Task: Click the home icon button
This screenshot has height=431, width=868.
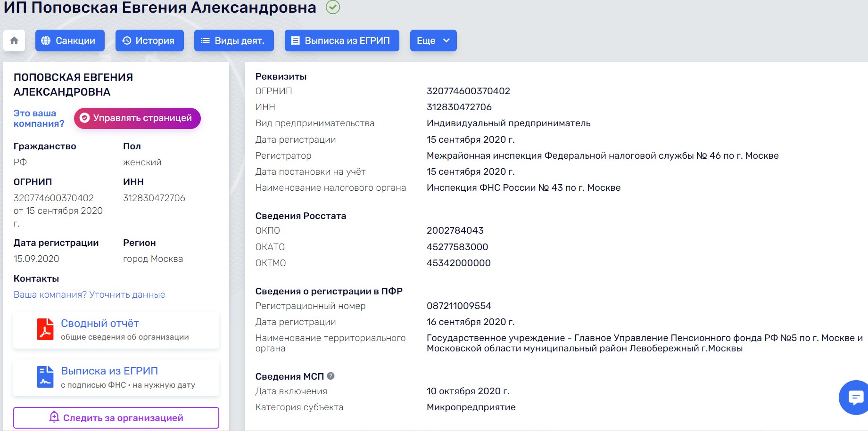Action: (x=14, y=41)
